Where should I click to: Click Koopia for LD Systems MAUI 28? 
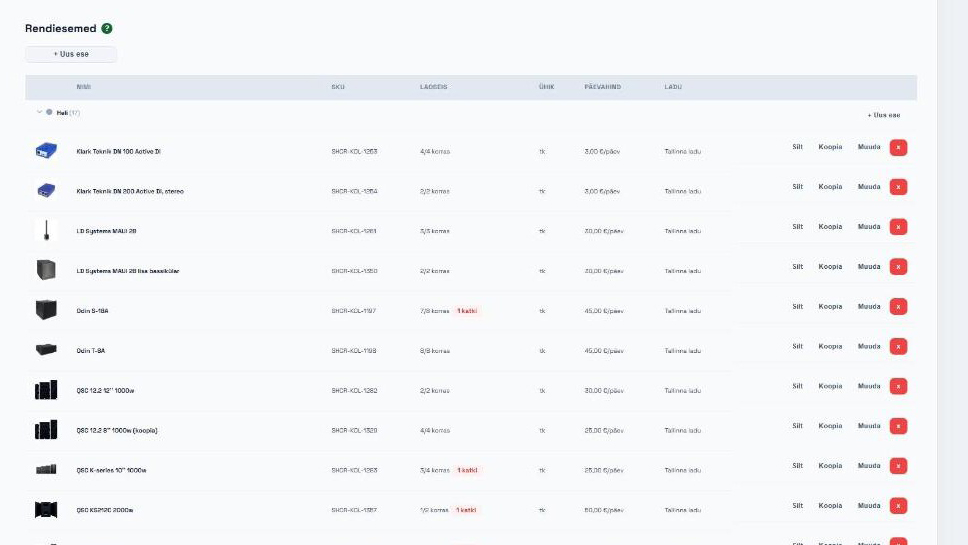click(x=830, y=227)
